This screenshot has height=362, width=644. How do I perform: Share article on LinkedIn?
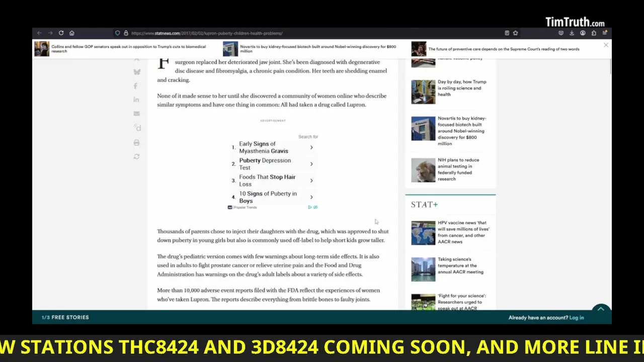136,100
